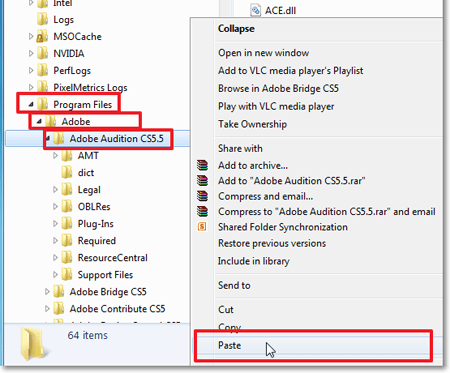Click the dict folder icon

pyautogui.click(x=67, y=172)
